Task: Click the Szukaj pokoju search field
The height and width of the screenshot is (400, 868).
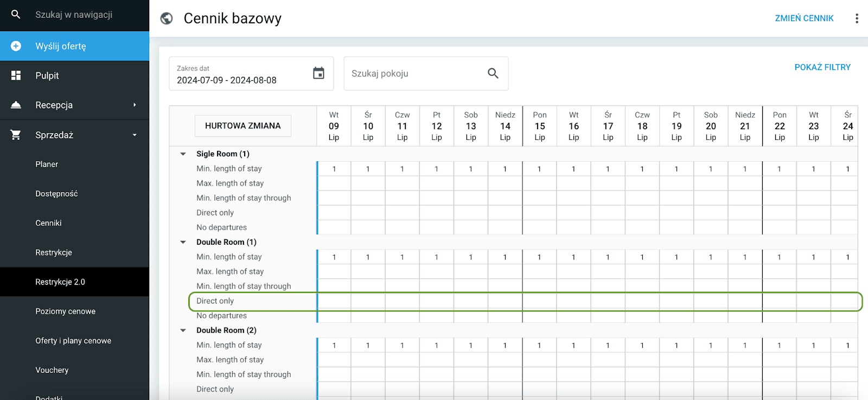Action: (x=426, y=74)
